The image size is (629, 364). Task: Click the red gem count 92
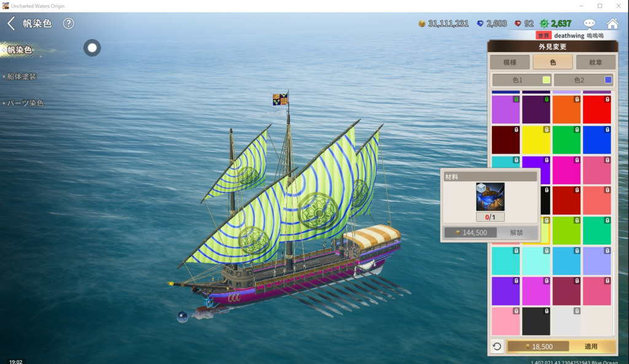point(529,24)
